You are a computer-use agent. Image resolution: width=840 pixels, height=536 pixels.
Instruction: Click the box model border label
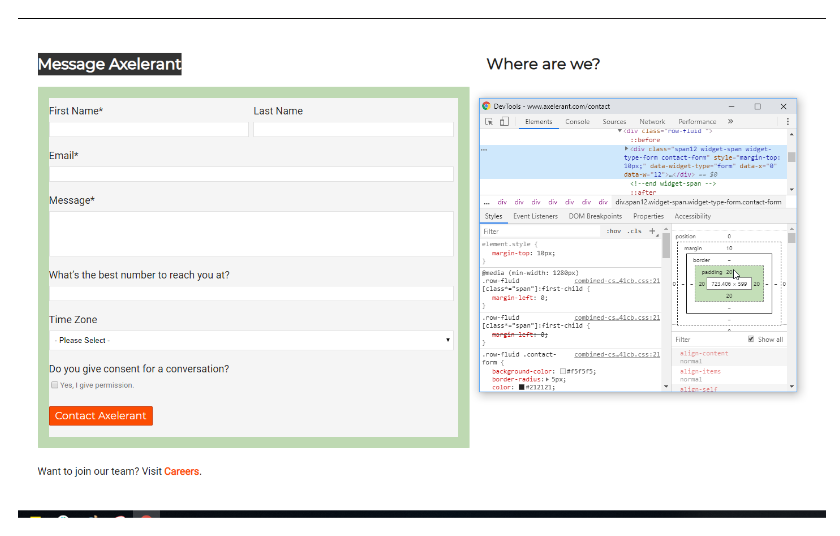pyautogui.click(x=701, y=260)
